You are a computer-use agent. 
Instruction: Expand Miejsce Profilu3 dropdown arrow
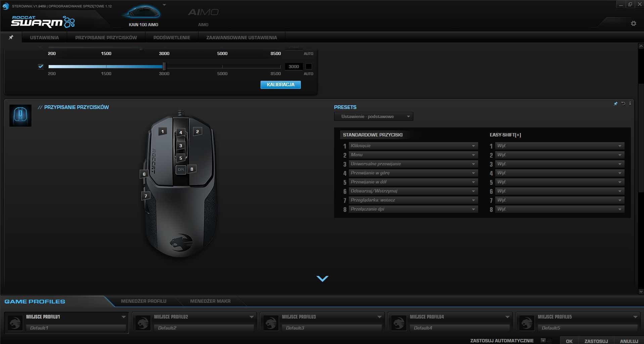(379, 317)
